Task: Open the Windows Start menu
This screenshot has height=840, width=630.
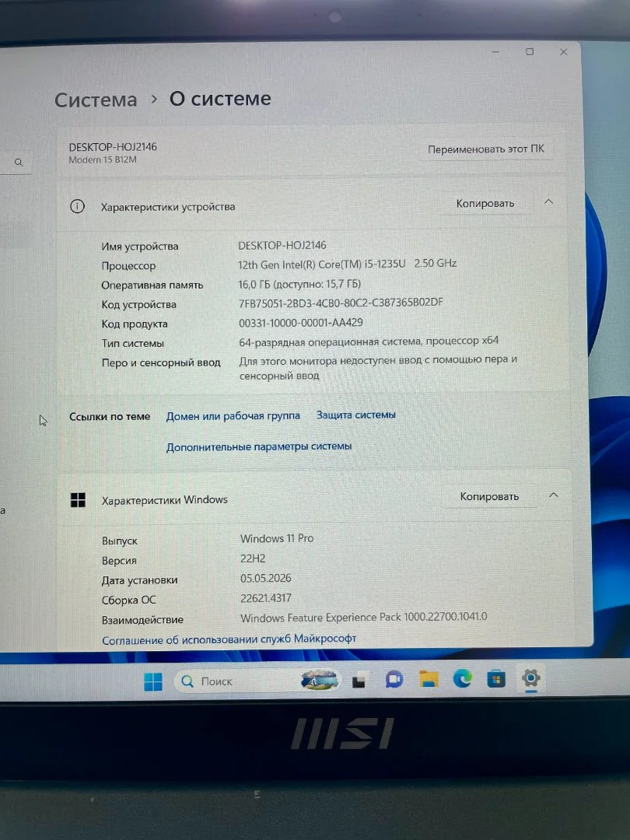Action: pos(153,681)
